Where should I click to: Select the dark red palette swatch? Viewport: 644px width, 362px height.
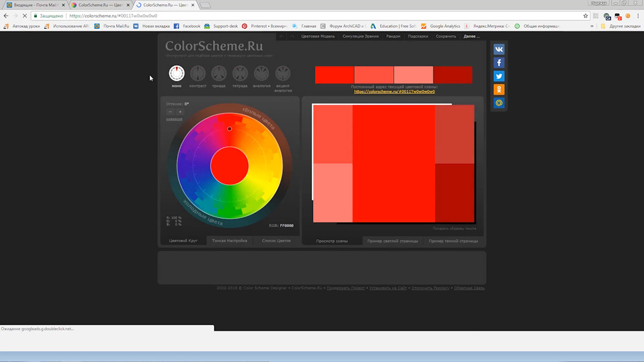tap(453, 75)
